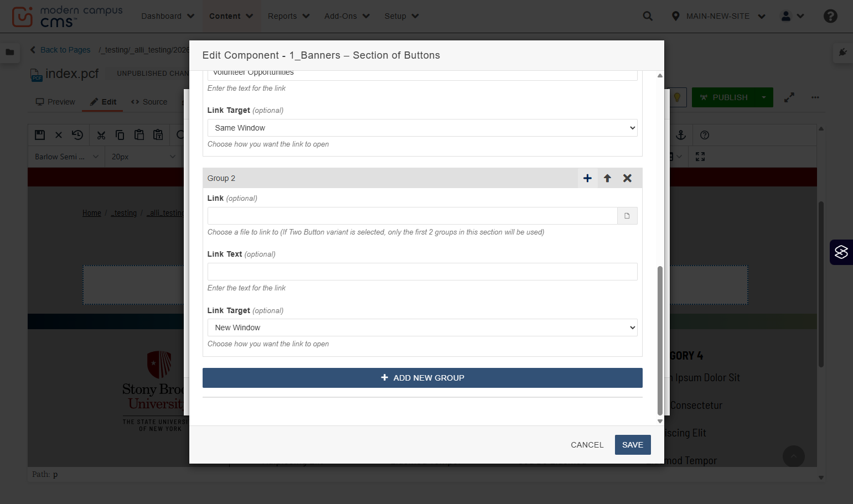Click the floating layered widget icon at right edge

pyautogui.click(x=841, y=252)
